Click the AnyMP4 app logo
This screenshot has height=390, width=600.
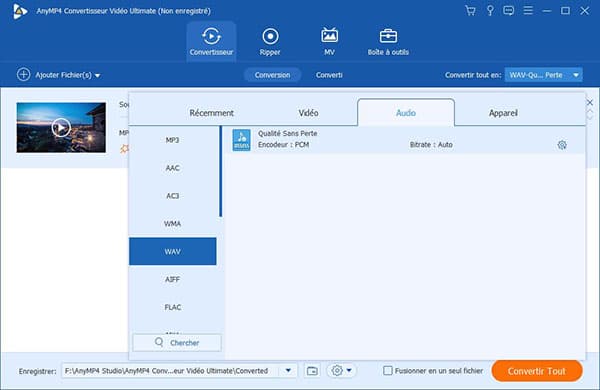coord(19,11)
